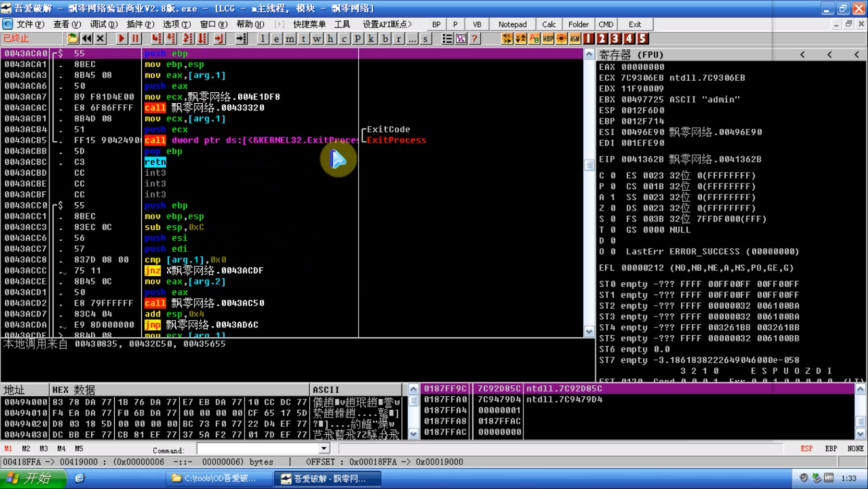Click Execute Till Return icon
The image size is (868, 489).
click(219, 39)
